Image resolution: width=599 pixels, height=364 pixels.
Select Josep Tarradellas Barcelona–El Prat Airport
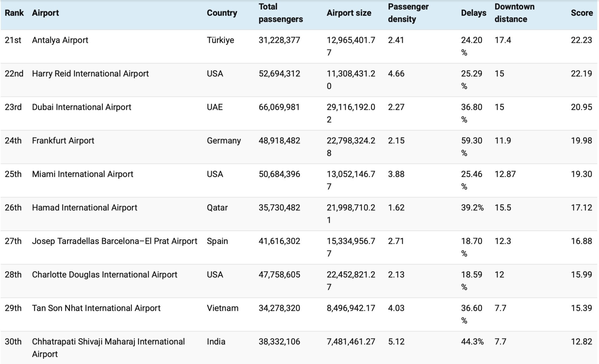[x=115, y=241]
